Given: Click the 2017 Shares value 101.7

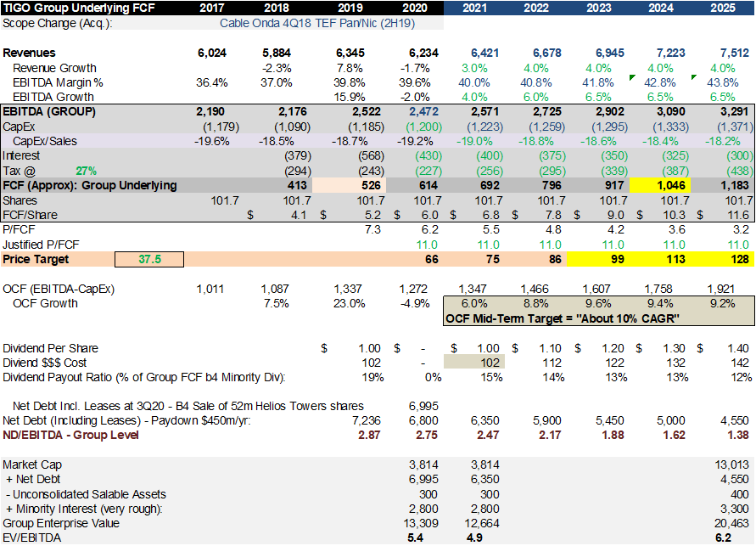Looking at the screenshot, I should [x=225, y=200].
